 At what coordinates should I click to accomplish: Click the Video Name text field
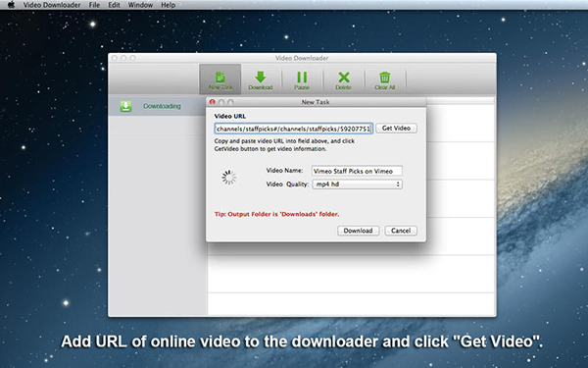[357, 171]
